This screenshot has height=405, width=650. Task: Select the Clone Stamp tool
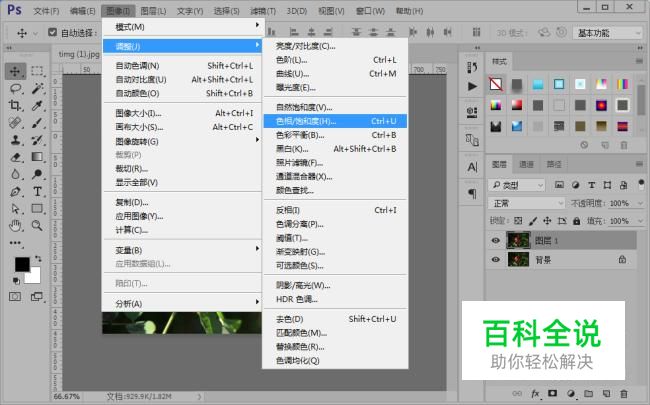pos(15,140)
